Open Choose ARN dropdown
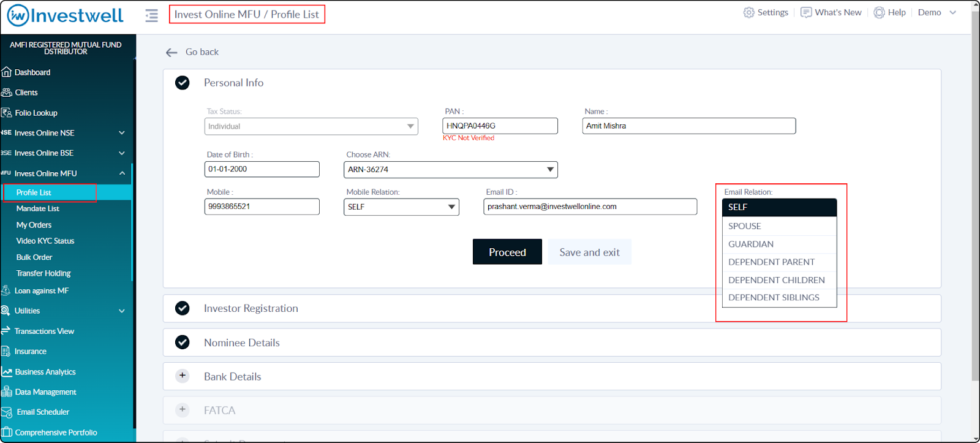This screenshot has width=980, height=443. pos(451,170)
